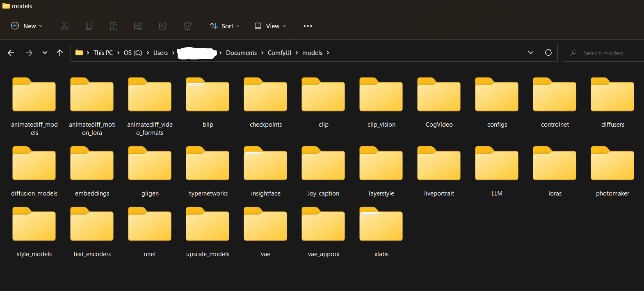Click the Copy icon in toolbar
Viewport: 644px width, 291px height.
(x=89, y=26)
